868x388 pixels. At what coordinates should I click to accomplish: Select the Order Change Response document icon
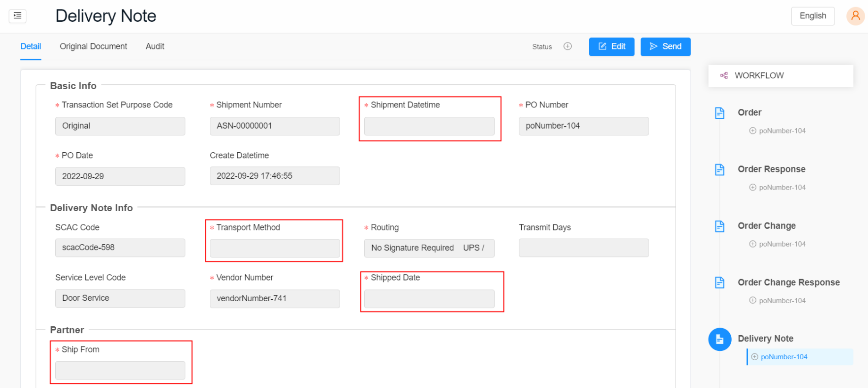tap(719, 282)
